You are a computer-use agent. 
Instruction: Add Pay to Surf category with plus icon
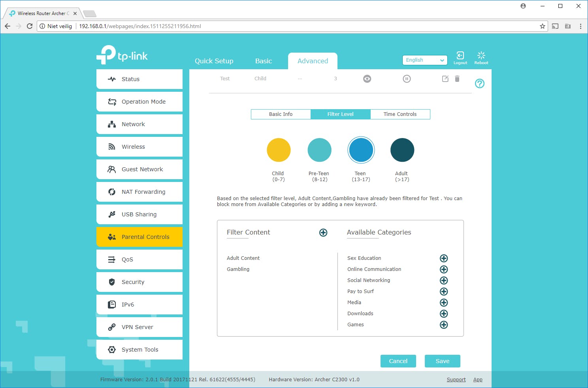(x=444, y=291)
